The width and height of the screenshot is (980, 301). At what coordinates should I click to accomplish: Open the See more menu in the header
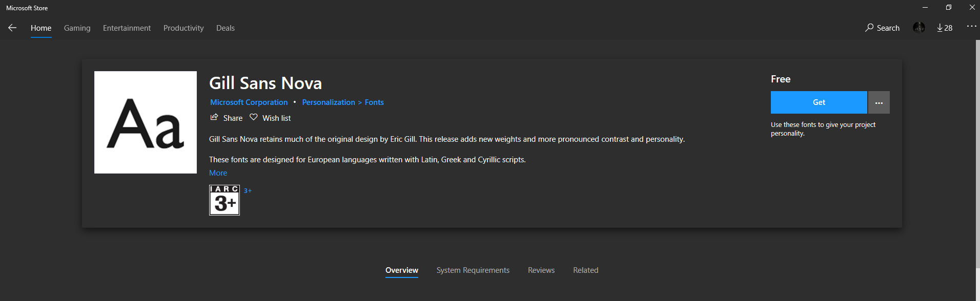(971, 26)
